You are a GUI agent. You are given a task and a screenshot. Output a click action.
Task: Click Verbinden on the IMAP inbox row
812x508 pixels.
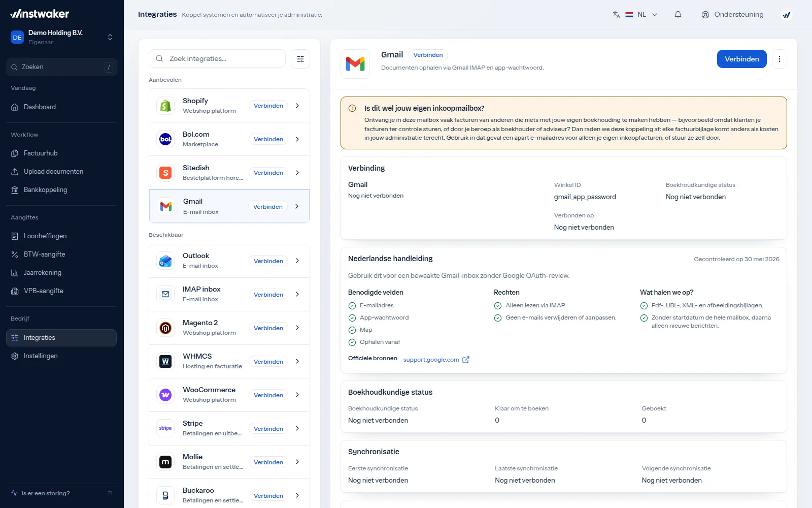tap(268, 295)
